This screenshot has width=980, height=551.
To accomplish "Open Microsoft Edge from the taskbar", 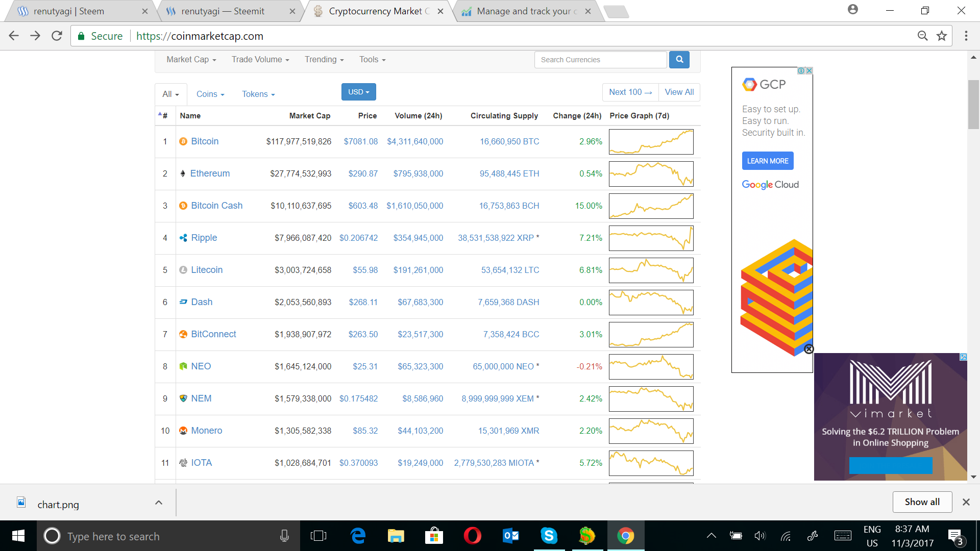I will (358, 536).
